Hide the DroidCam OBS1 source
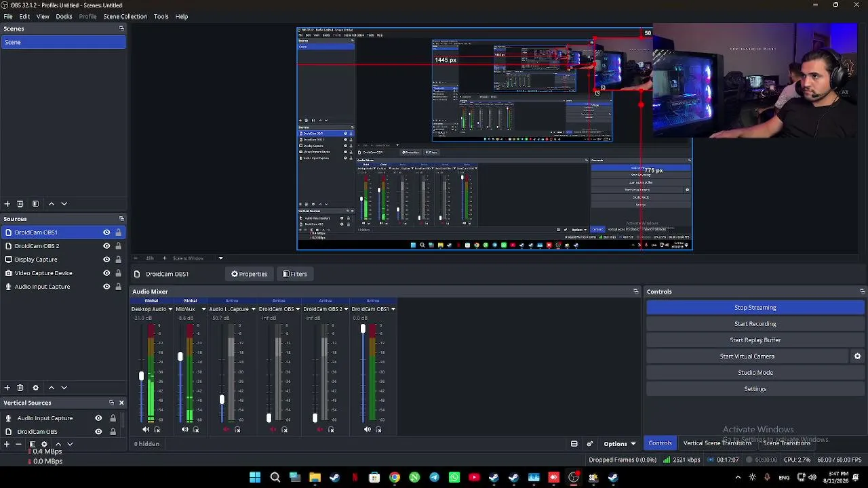This screenshot has width=868, height=488. (106, 232)
